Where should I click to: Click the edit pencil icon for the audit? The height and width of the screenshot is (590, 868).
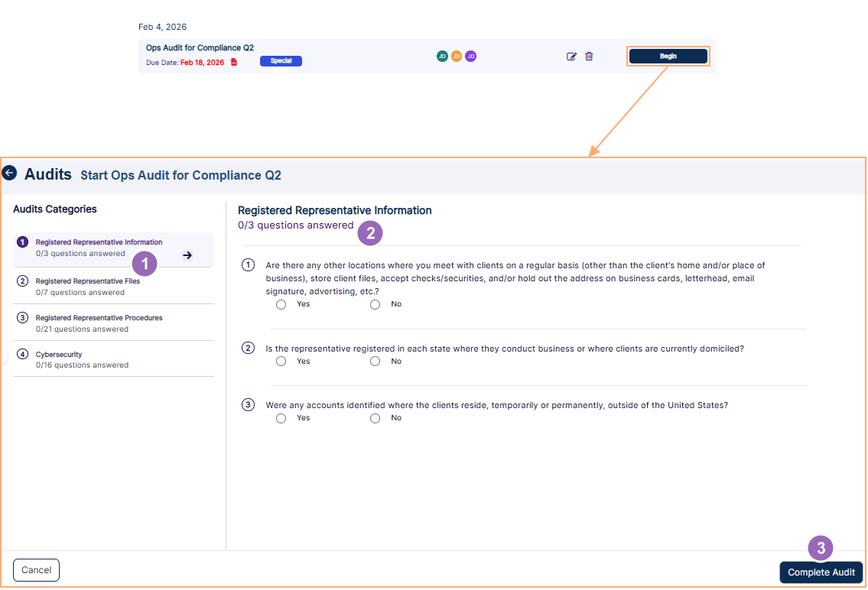571,56
